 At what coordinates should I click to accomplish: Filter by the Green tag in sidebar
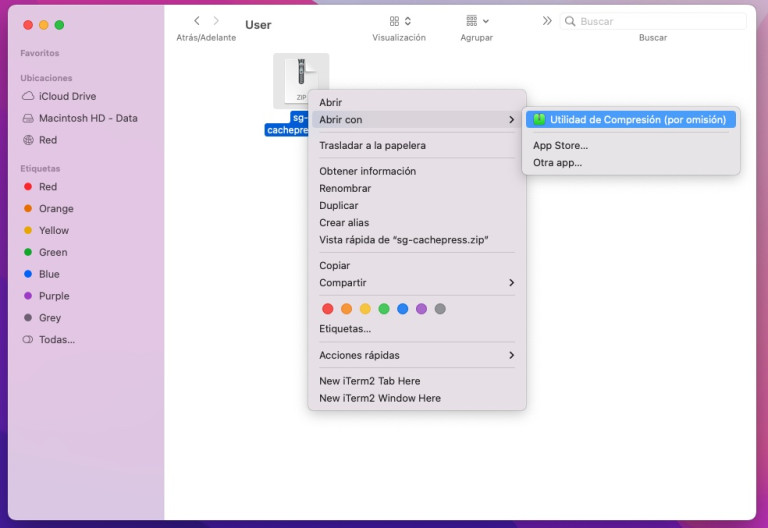coord(46,252)
